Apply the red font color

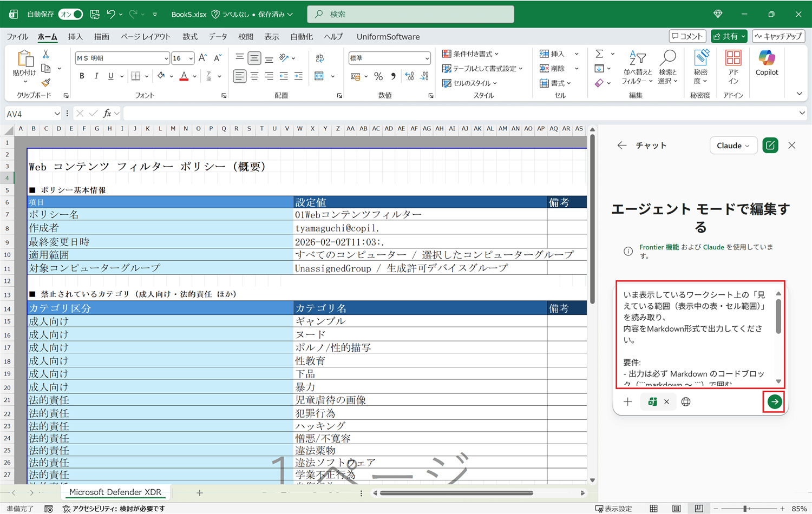(184, 76)
